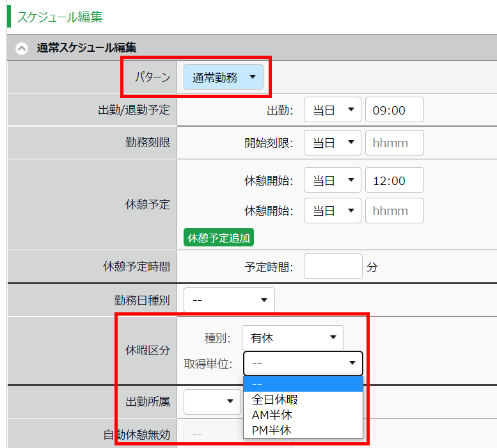
Task: Click the 予定時間 minutes input field
Action: pyautogui.click(x=333, y=266)
